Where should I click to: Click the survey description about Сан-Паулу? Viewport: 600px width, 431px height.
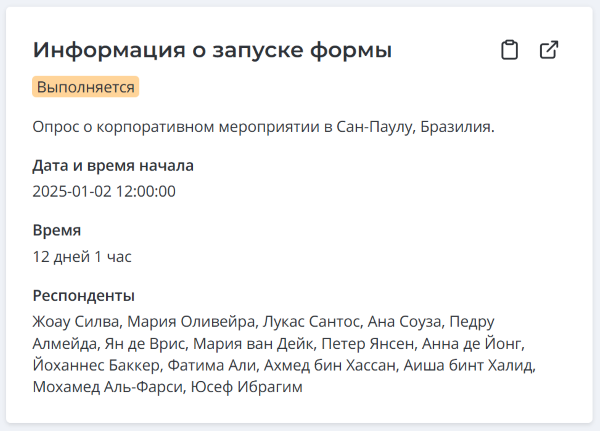click(x=264, y=127)
